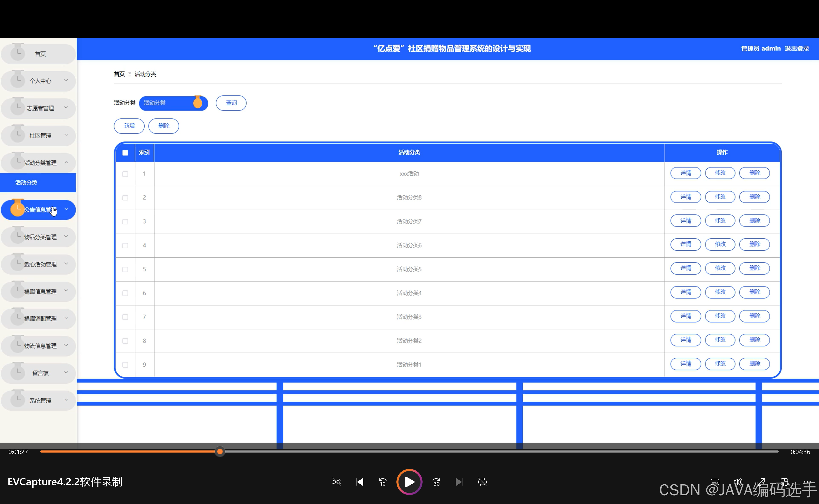Open 详情 for row 活动分类5

pos(686,268)
